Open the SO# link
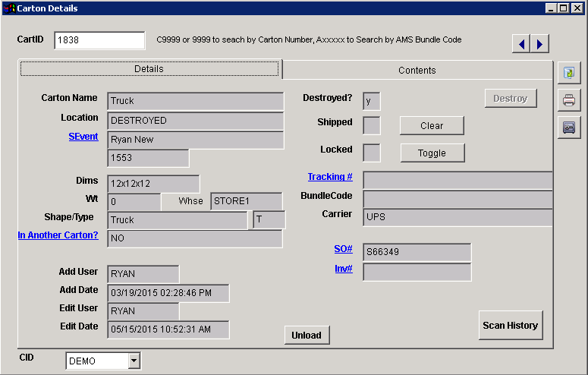588x375 pixels. click(343, 249)
